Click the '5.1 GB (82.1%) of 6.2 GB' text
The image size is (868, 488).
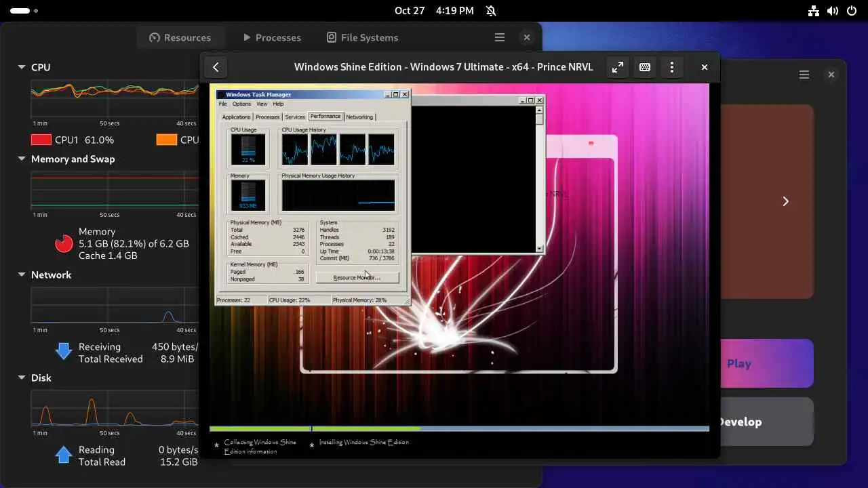(x=134, y=243)
